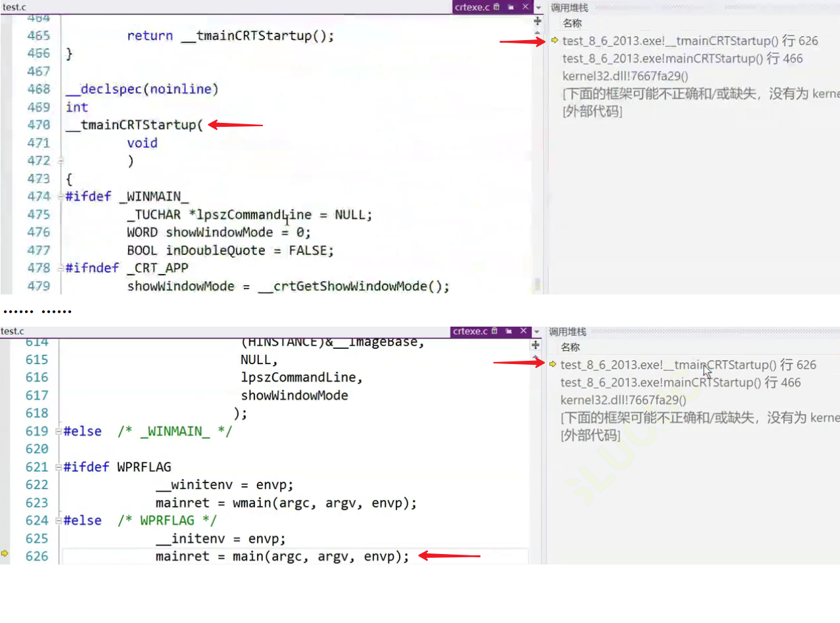The width and height of the screenshot is (840, 623).
Task: Collapse the #else _WINMAIN_ fold at line 619
Action: (59, 432)
